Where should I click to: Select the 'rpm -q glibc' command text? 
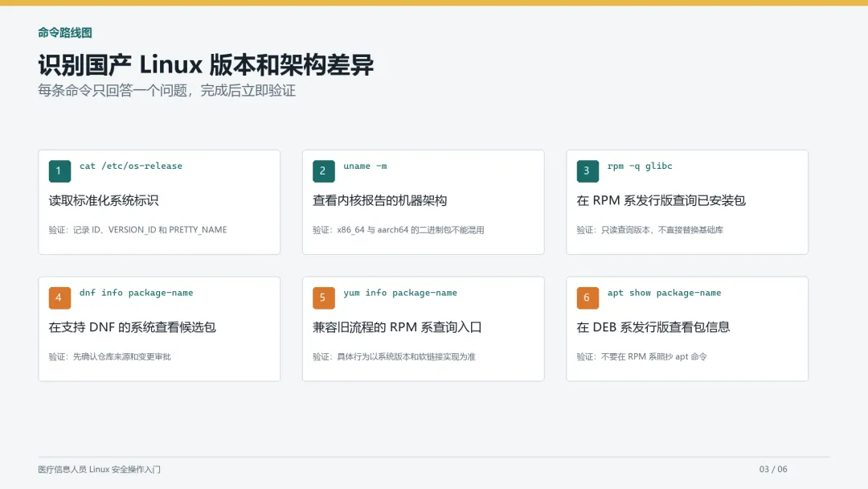(640, 166)
